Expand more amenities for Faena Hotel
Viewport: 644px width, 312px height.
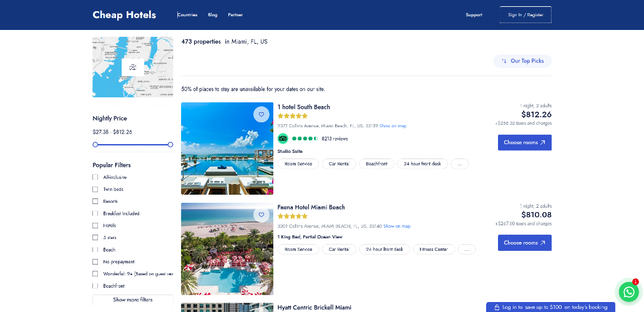click(467, 249)
